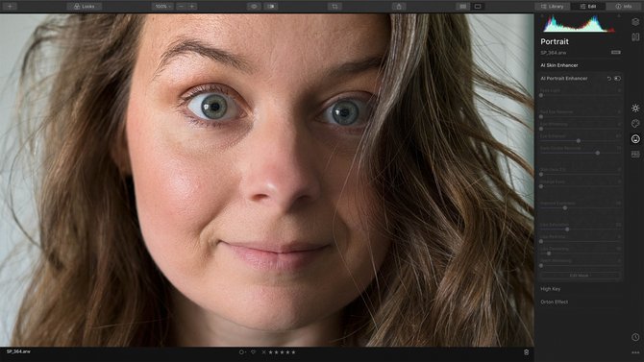This screenshot has width=644, height=362.
Task: Expand the High Key tool
Action: [551, 289]
